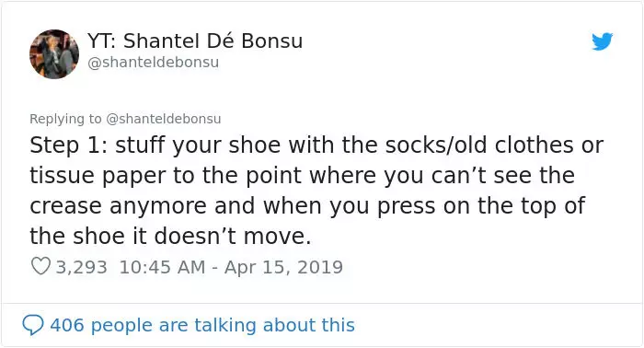Open 406 people are talking about this
Viewport: 644px width, 348px height.
[x=189, y=325]
